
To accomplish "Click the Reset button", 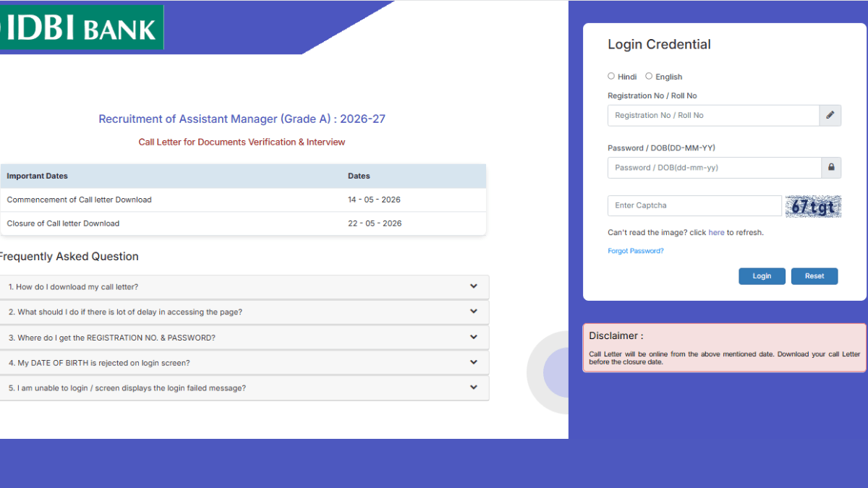I will click(814, 276).
